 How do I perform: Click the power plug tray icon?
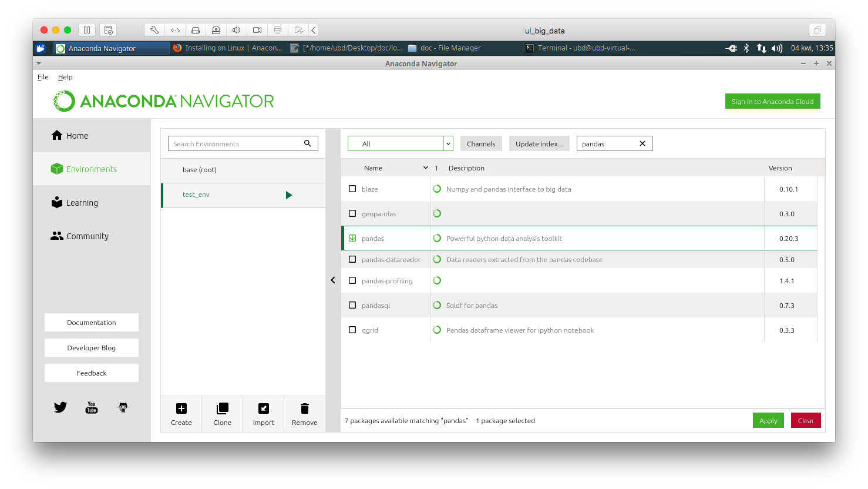pyautogui.click(x=731, y=48)
